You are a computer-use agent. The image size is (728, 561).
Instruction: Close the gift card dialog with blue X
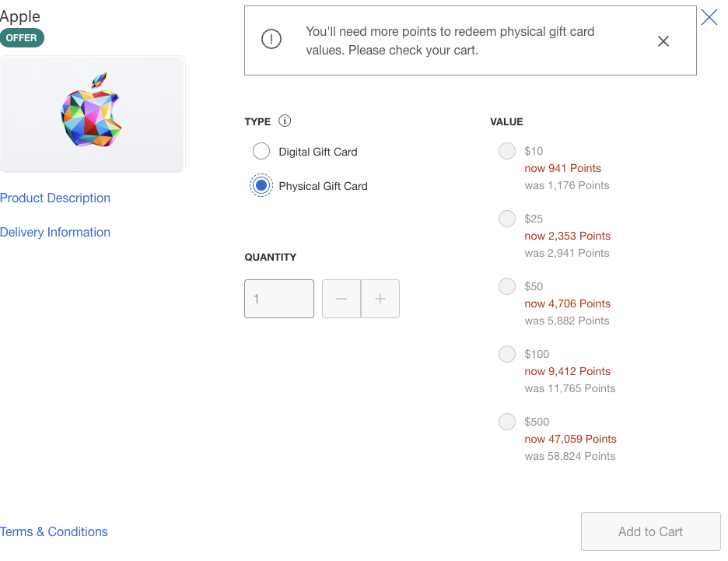[x=709, y=17]
